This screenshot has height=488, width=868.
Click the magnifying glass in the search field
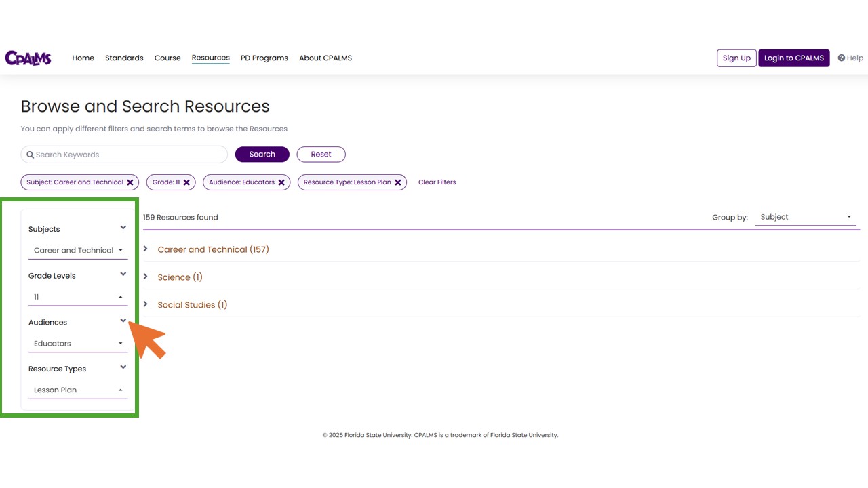[30, 155]
